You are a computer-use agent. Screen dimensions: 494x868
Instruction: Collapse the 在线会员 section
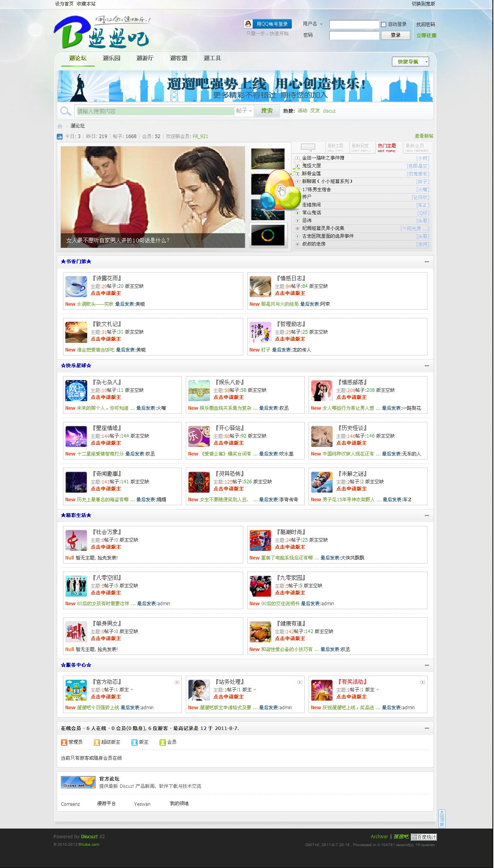coord(427,728)
